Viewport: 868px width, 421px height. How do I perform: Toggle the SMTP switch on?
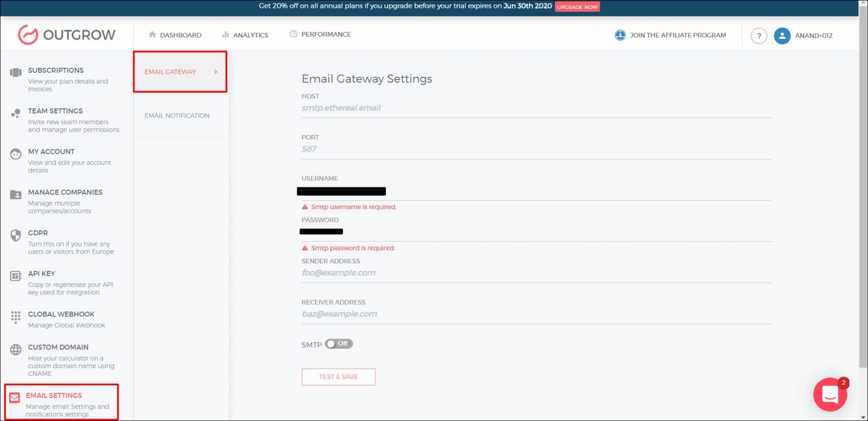(338, 344)
